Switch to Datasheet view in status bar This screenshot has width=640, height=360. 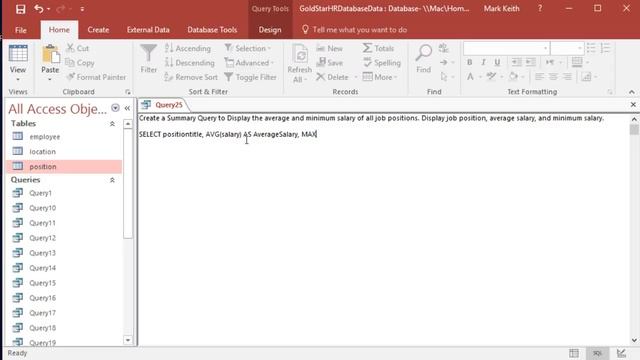click(574, 353)
